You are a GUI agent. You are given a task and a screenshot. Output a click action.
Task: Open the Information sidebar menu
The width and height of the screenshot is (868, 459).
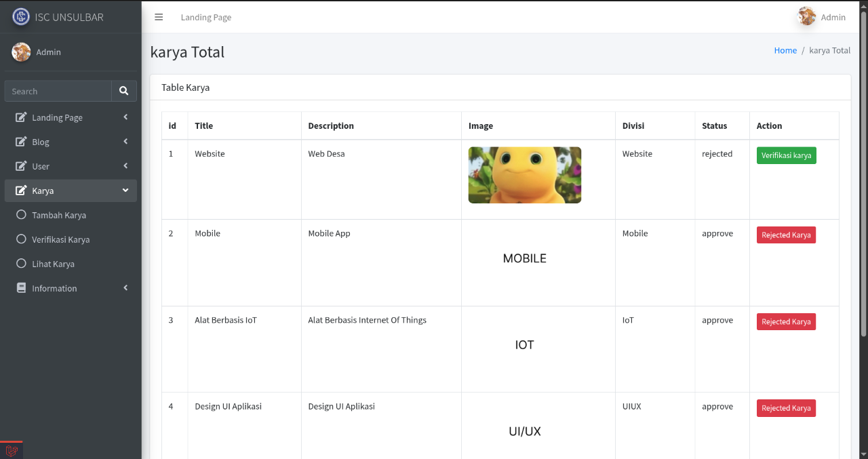54,288
